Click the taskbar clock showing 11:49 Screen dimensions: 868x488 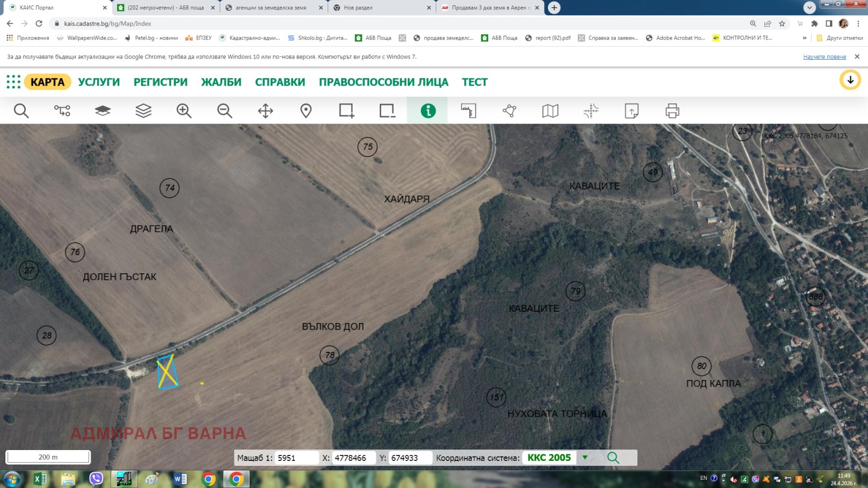[844, 479]
